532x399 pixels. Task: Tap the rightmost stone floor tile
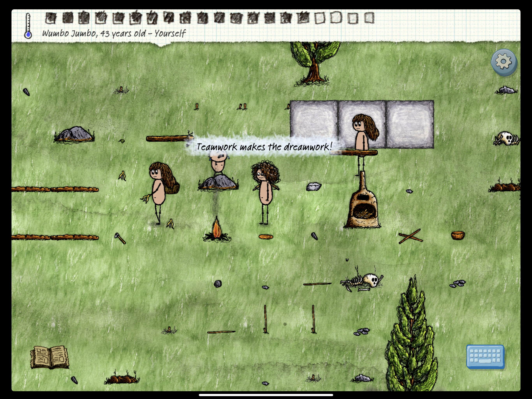(410, 124)
